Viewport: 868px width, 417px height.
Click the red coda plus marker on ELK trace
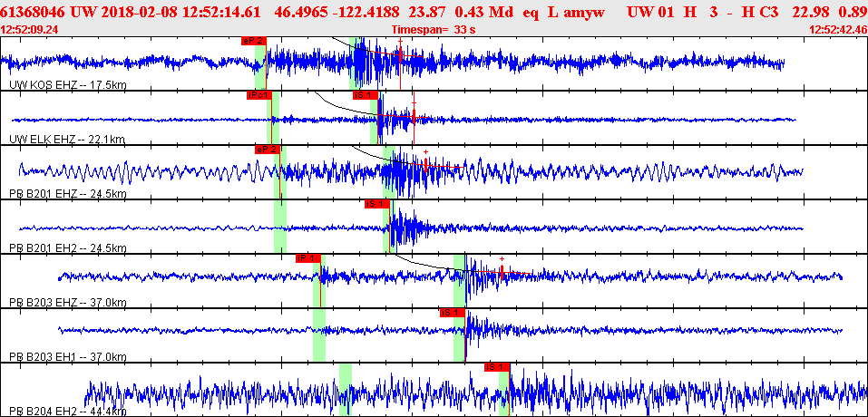(414, 103)
